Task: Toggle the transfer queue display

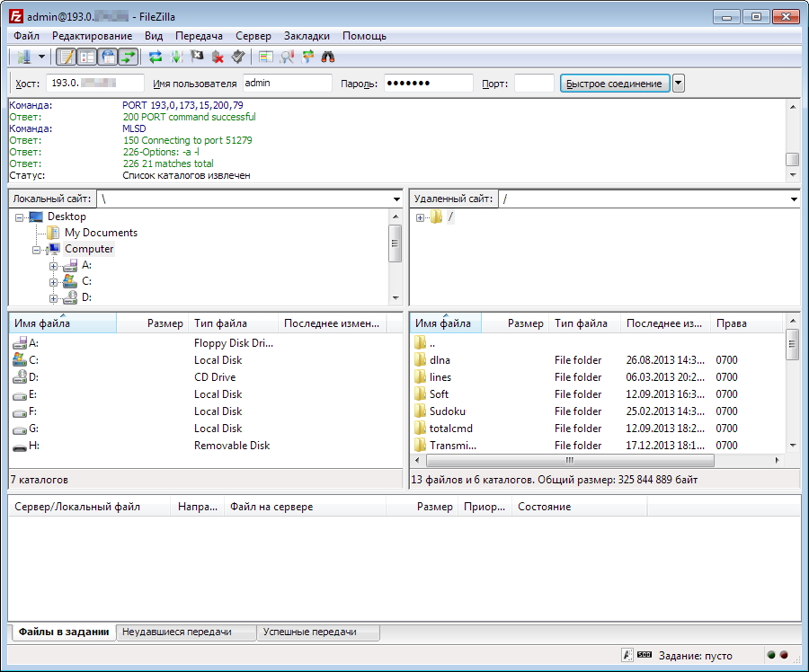Action: pyautogui.click(x=129, y=57)
